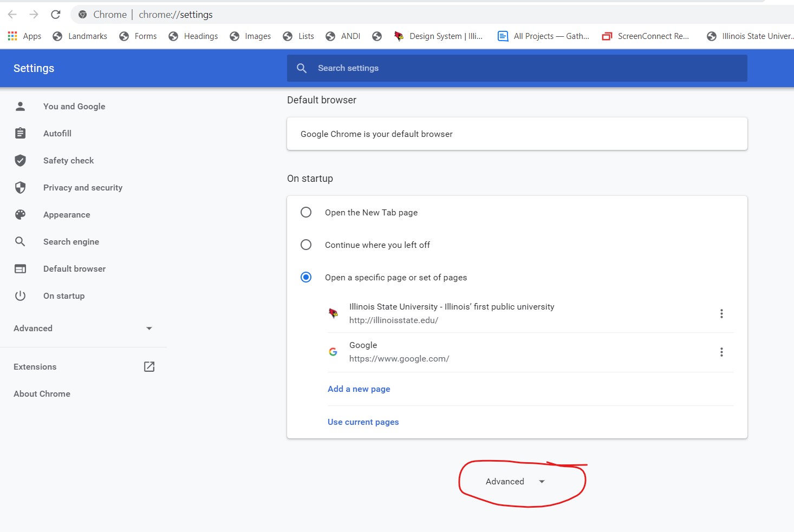Image resolution: width=794 pixels, height=532 pixels.
Task: Open the About Chrome page
Action: point(42,394)
